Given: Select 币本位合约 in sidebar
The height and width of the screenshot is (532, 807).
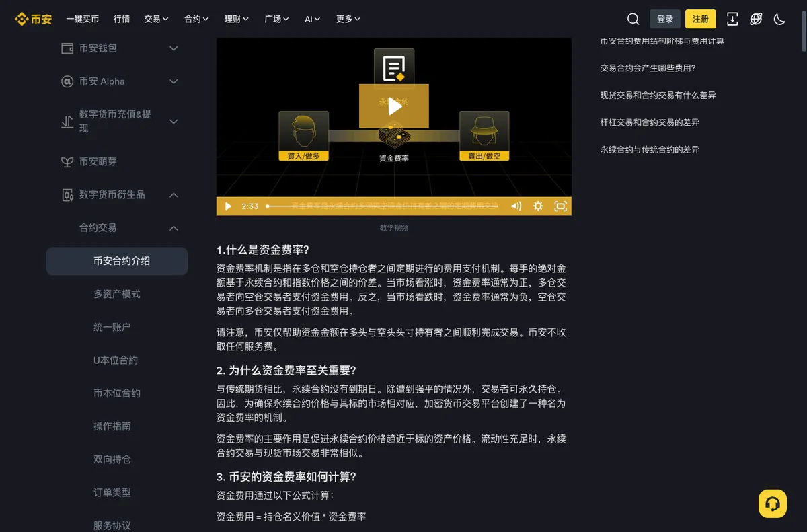Looking at the screenshot, I should click(x=117, y=393).
